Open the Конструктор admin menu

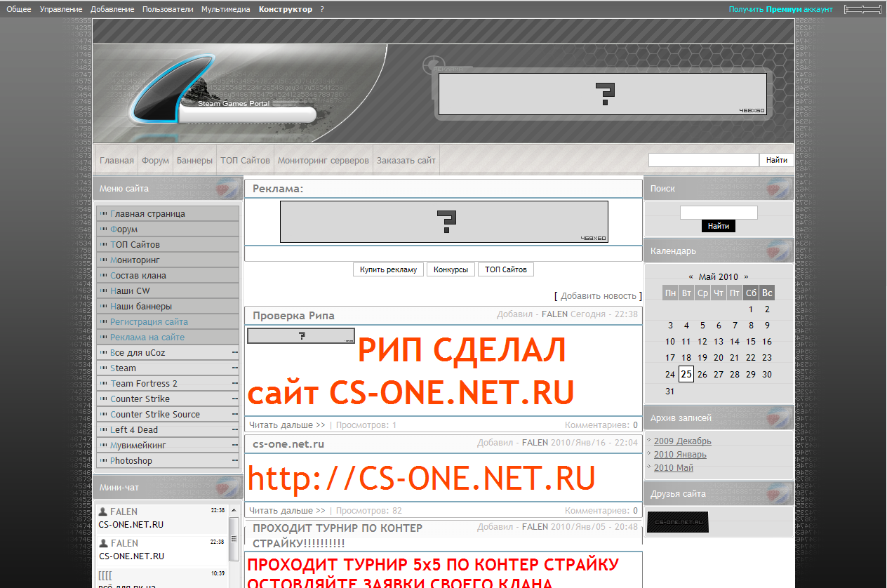point(286,9)
